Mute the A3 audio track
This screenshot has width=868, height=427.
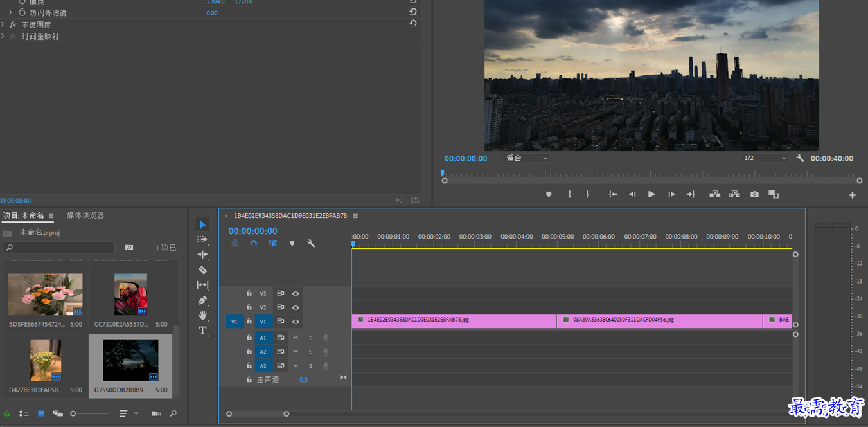(296, 366)
